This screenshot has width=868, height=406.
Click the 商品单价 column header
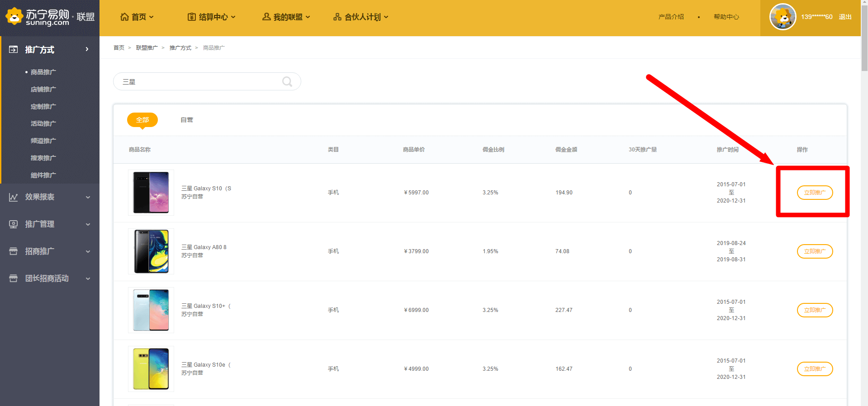(414, 150)
